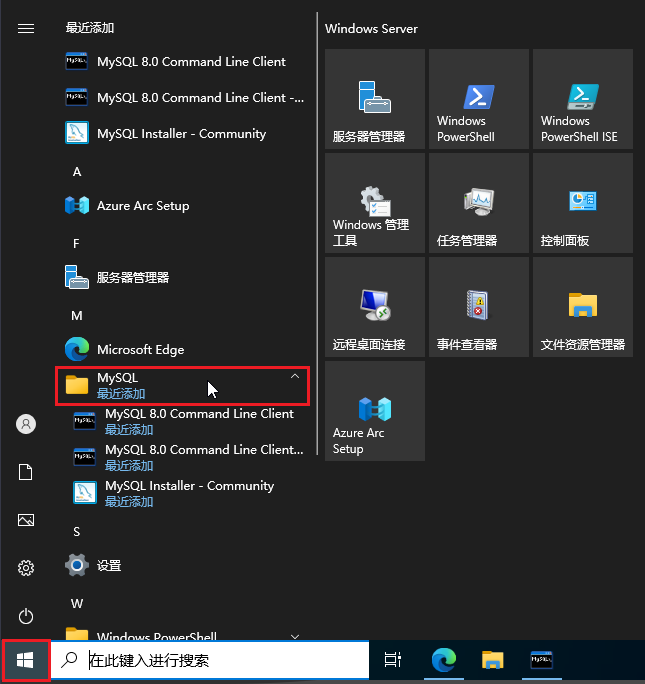Open the 控制面板 tile

[583, 203]
